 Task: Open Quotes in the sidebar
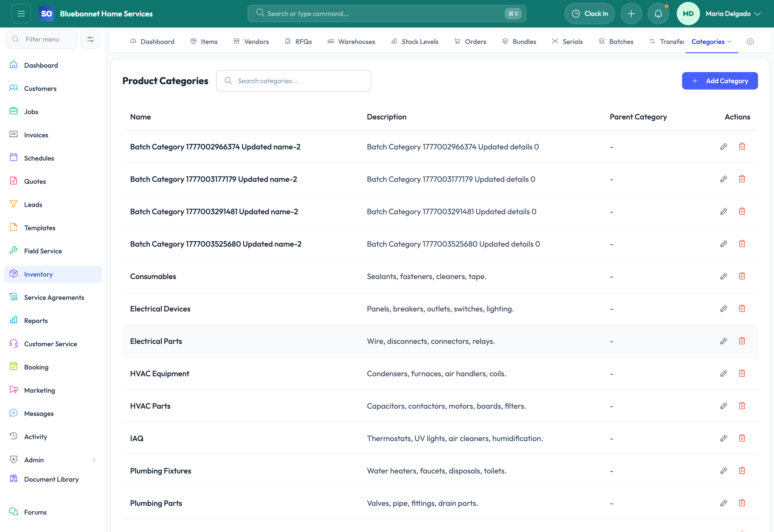(x=53, y=181)
